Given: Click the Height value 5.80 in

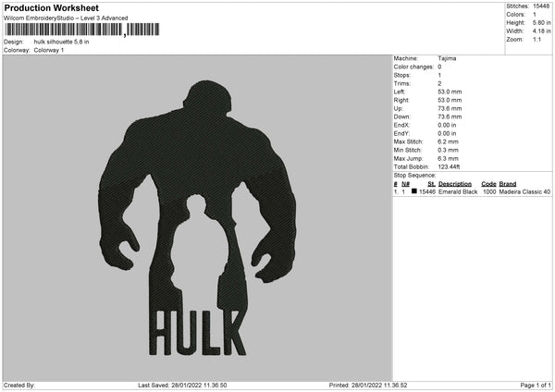Looking at the screenshot, I should [541, 22].
